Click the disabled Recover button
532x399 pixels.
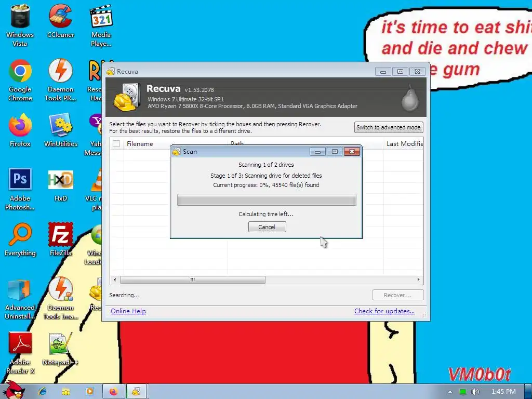pyautogui.click(x=397, y=295)
